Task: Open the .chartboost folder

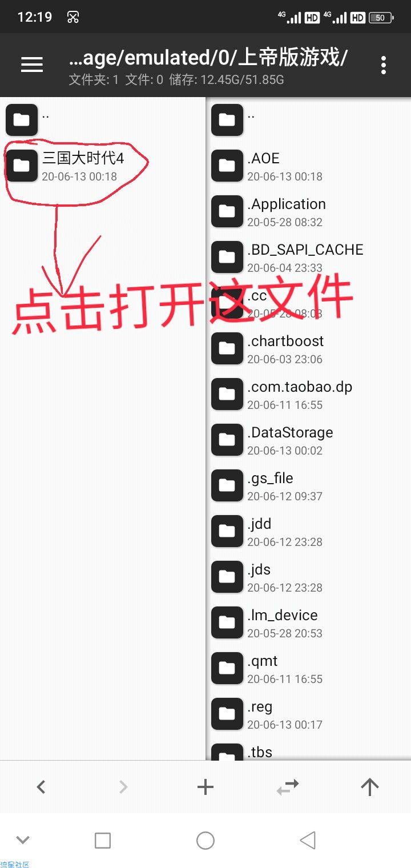Action: pyautogui.click(x=308, y=348)
